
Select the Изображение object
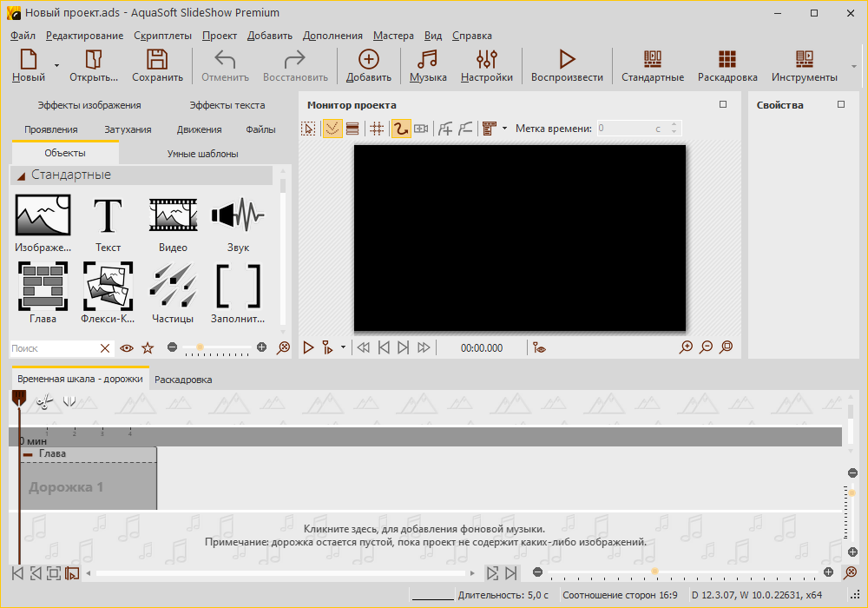coord(43,223)
